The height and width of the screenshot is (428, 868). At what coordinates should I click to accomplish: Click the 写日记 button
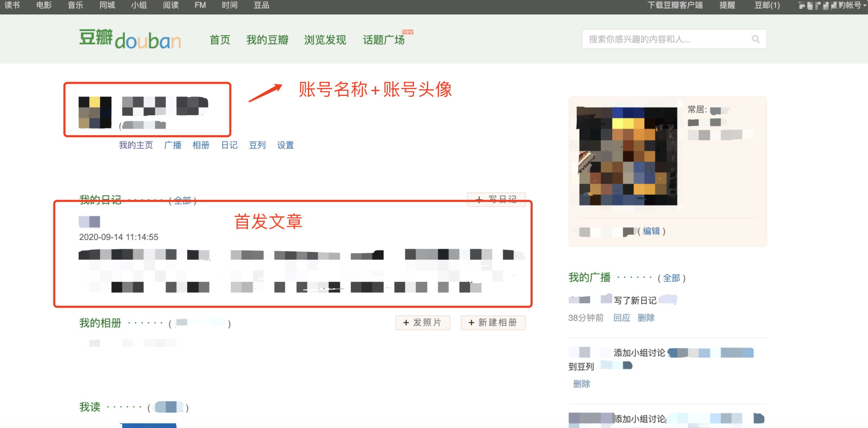click(496, 200)
